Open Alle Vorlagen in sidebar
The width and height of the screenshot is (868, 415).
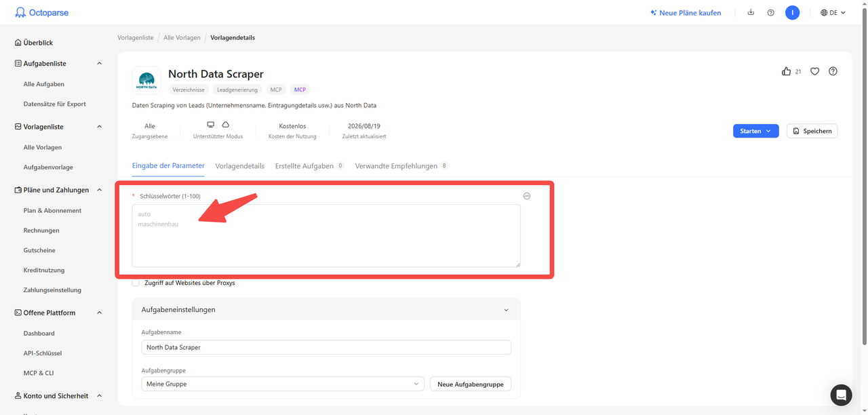coord(43,147)
